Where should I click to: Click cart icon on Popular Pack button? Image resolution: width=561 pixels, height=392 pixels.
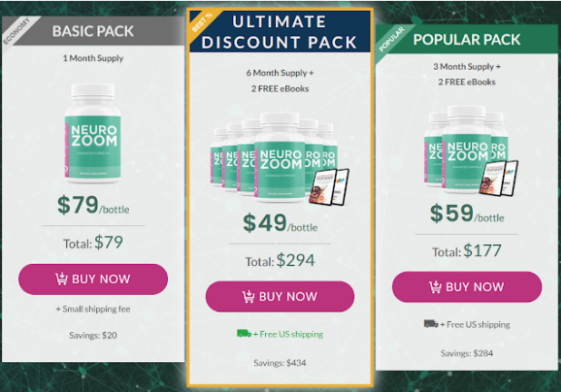coord(436,287)
